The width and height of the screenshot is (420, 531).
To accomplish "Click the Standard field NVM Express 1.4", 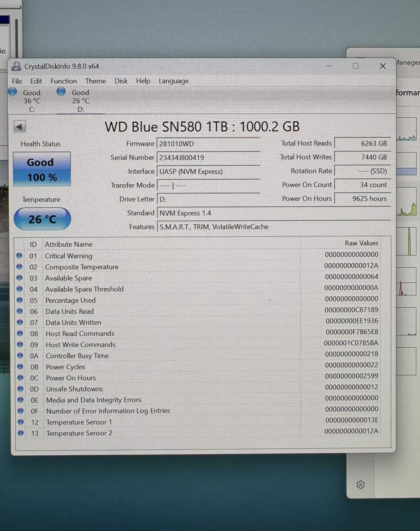I will coord(274,213).
